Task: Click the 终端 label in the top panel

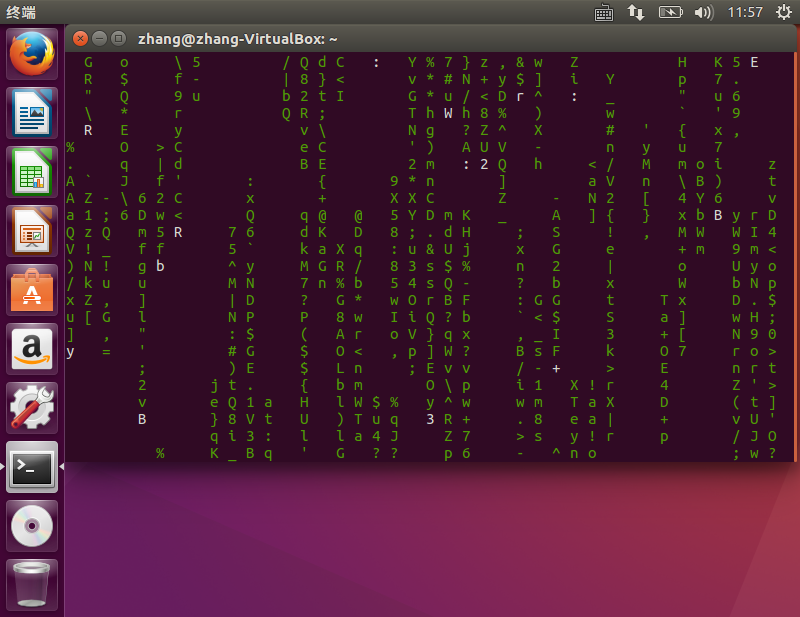Action: 21,12
